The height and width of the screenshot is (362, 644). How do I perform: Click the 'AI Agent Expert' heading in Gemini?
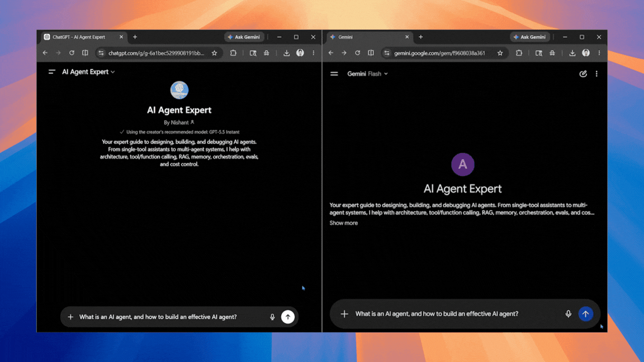pos(463,189)
